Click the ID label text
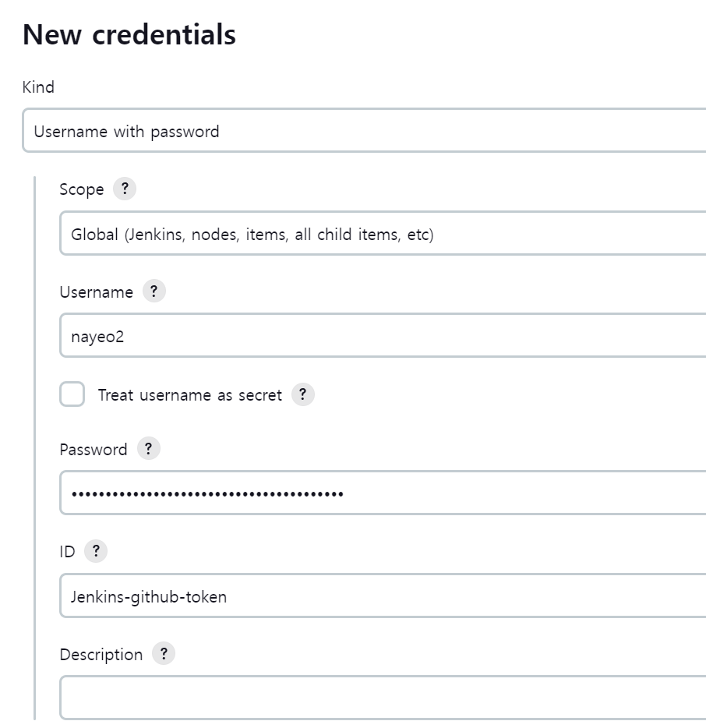The image size is (706, 728). 67,552
